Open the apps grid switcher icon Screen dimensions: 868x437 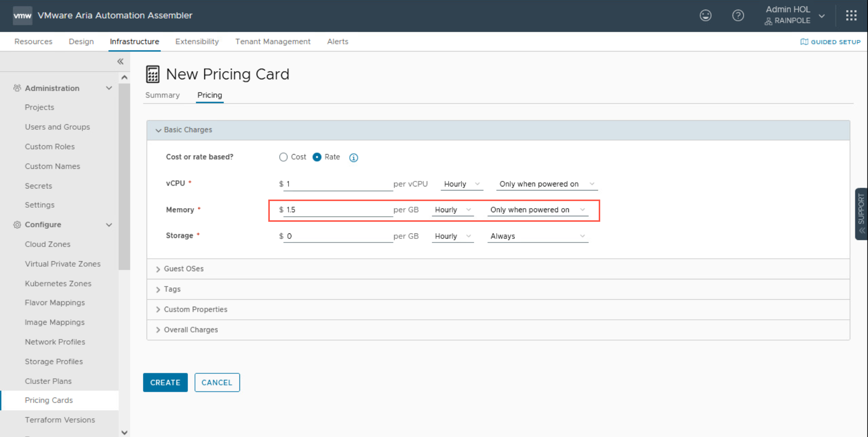point(851,16)
